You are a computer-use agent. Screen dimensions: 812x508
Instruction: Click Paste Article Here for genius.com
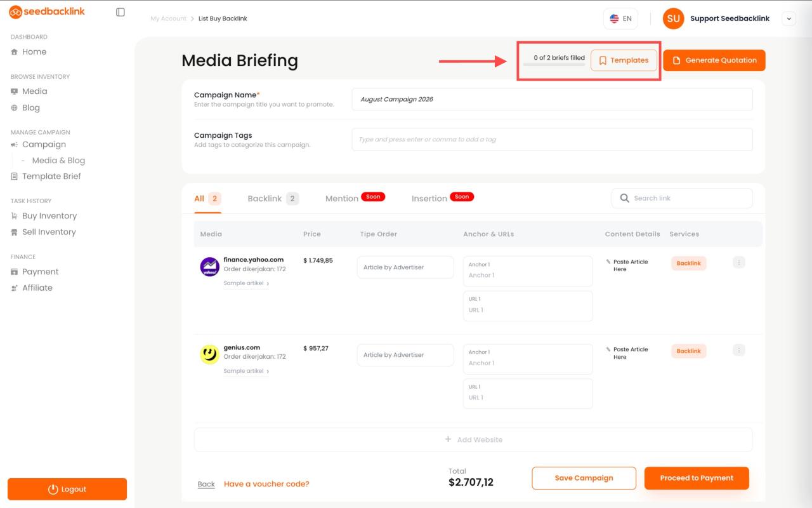[627, 353]
